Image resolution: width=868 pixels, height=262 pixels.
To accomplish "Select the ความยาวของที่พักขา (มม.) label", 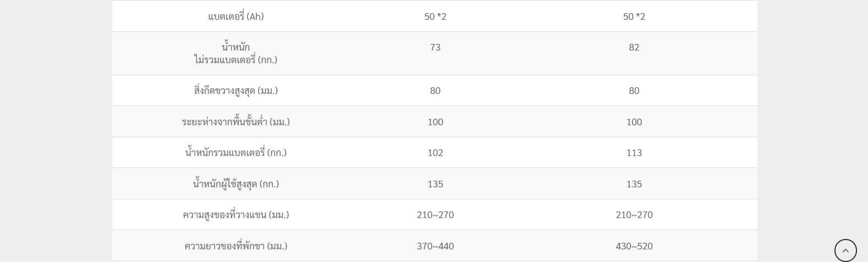I will [x=236, y=246].
